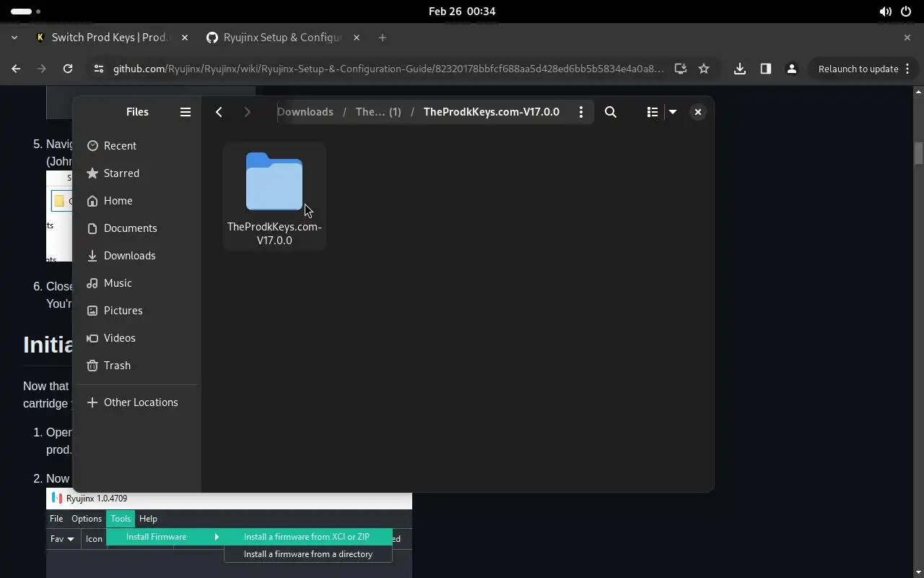Open Documents in Files sidebar
This screenshot has height=578, width=924.
pos(137,228)
